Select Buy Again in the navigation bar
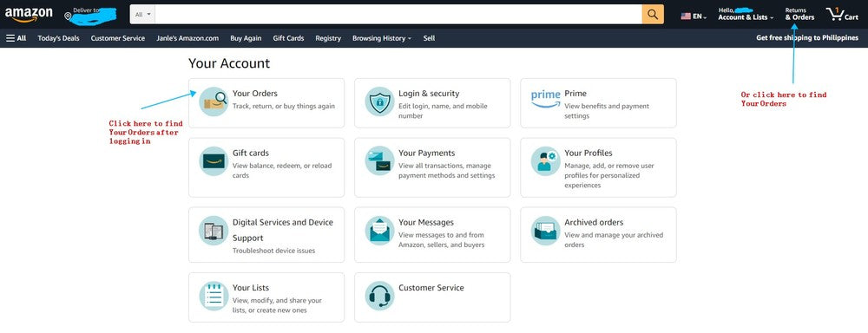Image resolution: width=868 pixels, height=333 pixels. (x=246, y=38)
